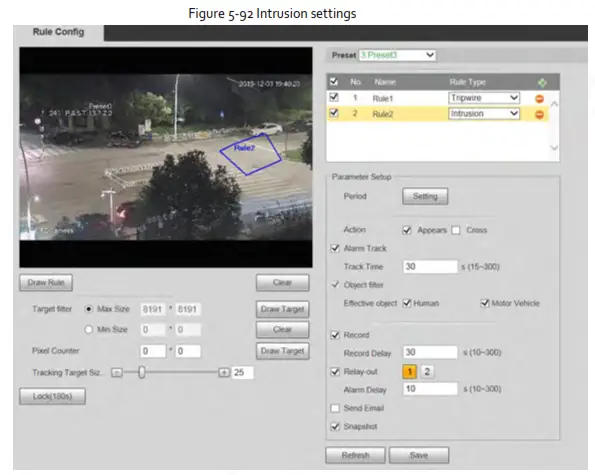The height and width of the screenshot is (475, 595).
Task: Focus the Record Delay input field
Action: (430, 352)
